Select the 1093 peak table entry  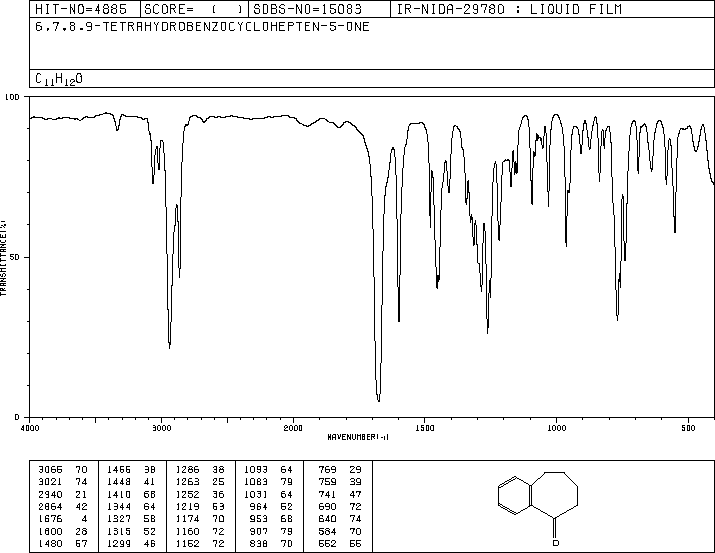pos(268,470)
